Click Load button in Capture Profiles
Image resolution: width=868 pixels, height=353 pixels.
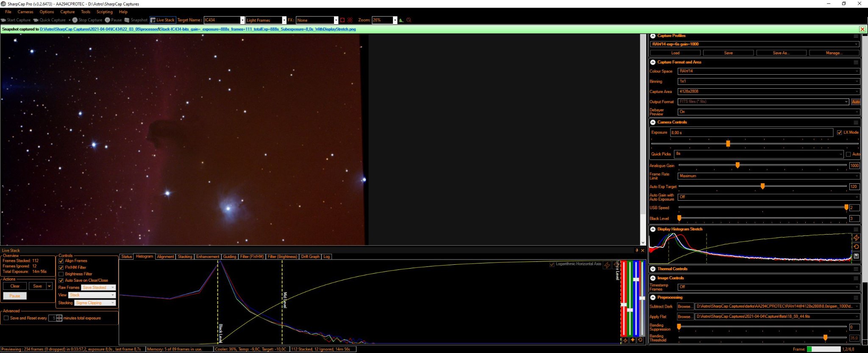(675, 53)
